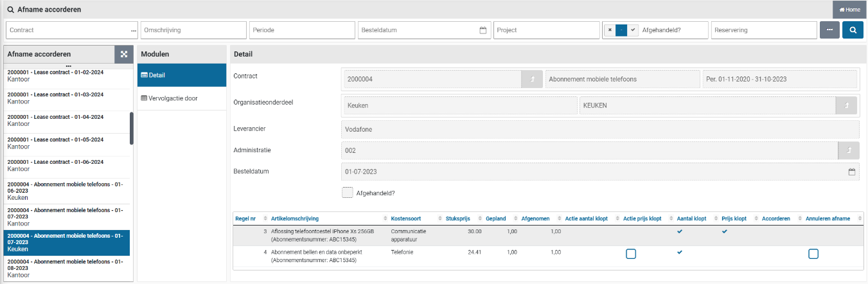Image resolution: width=868 pixels, height=284 pixels.
Task: Set Afgehandeld filter to checked state
Action: [x=633, y=30]
